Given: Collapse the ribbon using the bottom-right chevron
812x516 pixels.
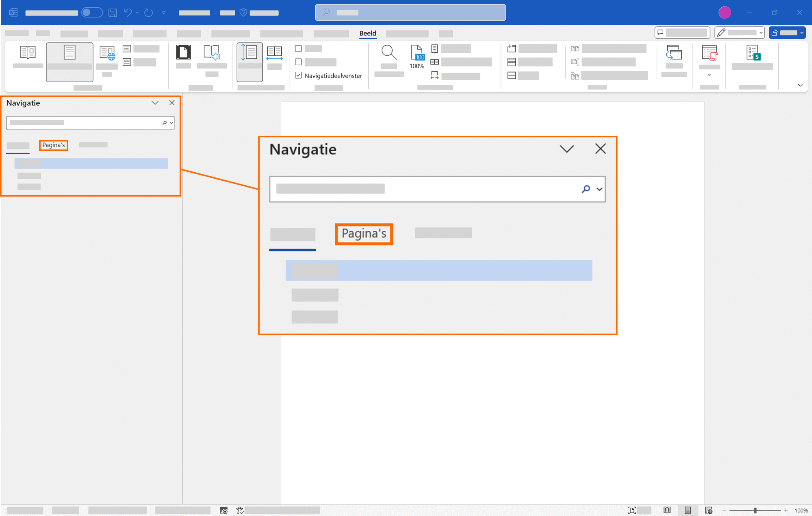Looking at the screenshot, I should (801, 85).
